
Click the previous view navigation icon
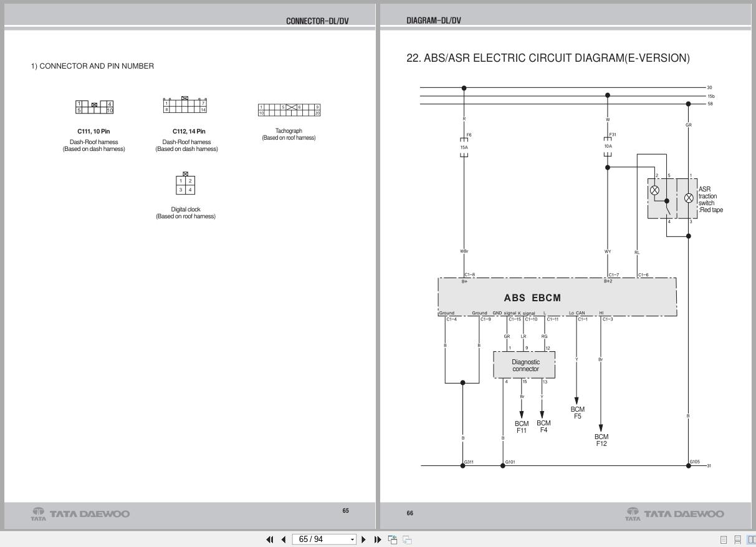(392, 539)
